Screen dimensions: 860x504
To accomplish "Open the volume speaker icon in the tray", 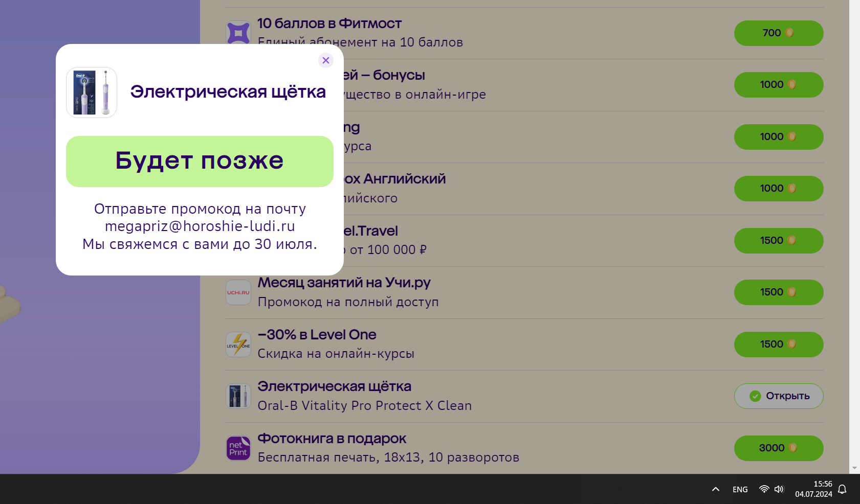I will tap(779, 489).
